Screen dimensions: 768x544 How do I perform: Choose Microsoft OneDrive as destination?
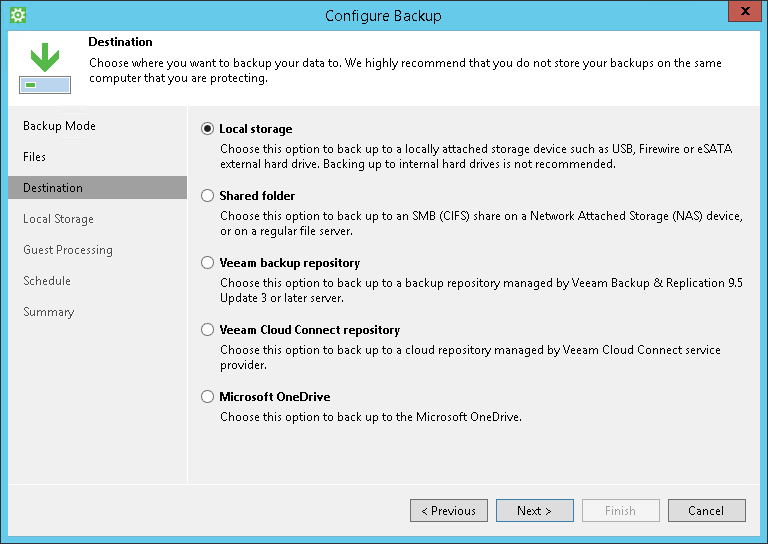pos(208,397)
